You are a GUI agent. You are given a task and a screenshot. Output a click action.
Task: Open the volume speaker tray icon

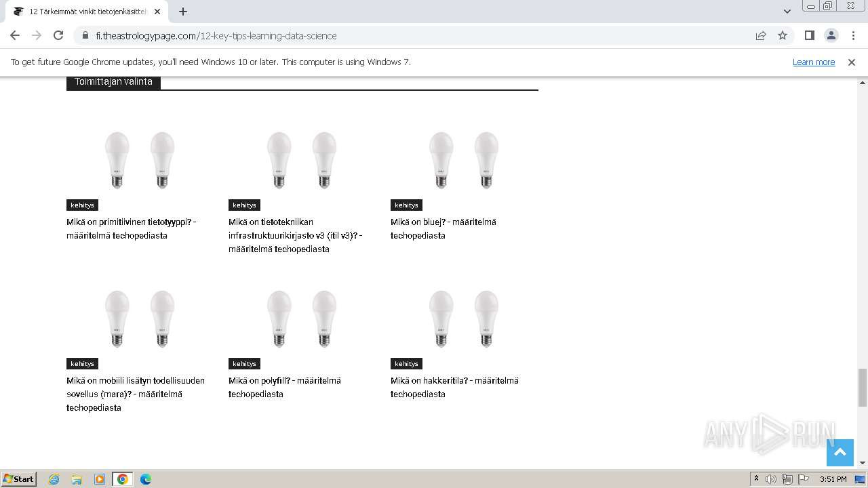coord(771,479)
